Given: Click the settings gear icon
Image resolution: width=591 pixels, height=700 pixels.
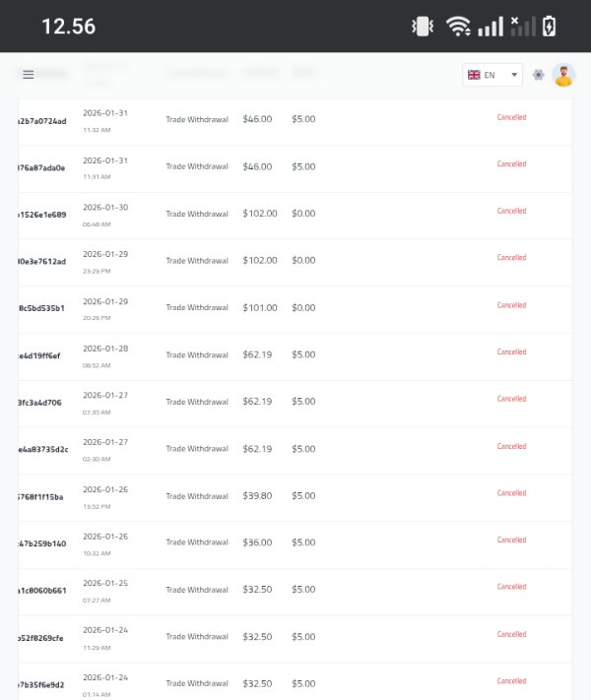Looking at the screenshot, I should pos(538,75).
